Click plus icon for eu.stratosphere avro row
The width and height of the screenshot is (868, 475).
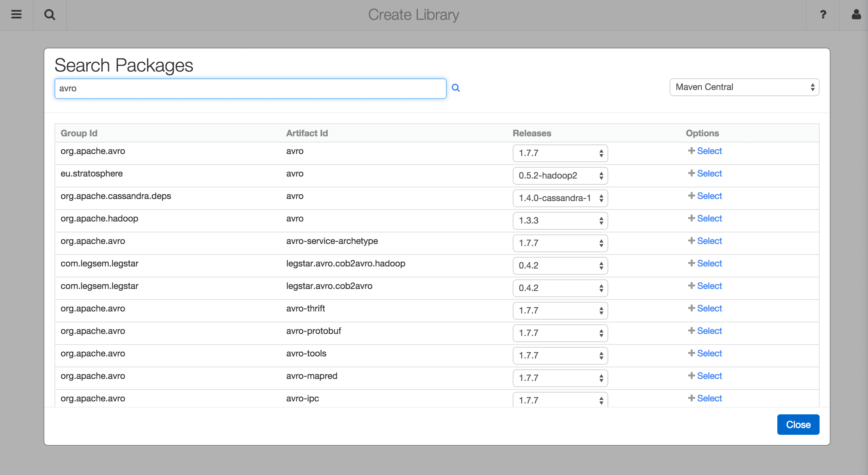pyautogui.click(x=691, y=173)
